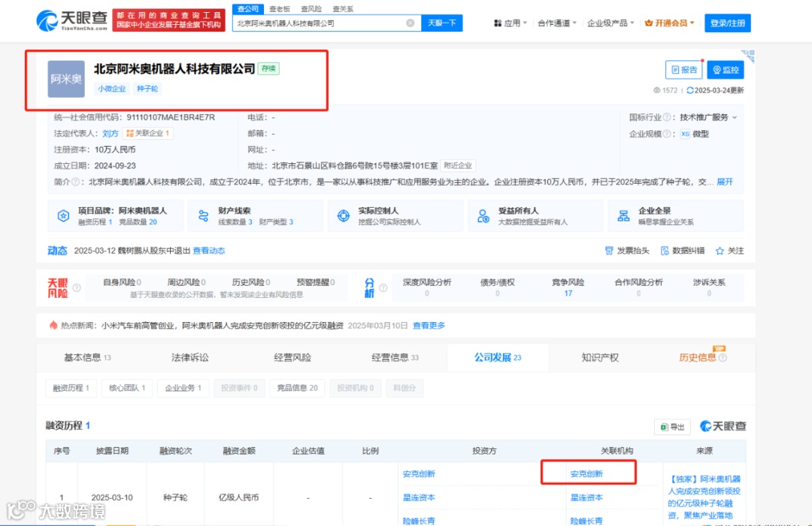
Task: Switch to the 知识产权 tab
Action: [x=600, y=357]
